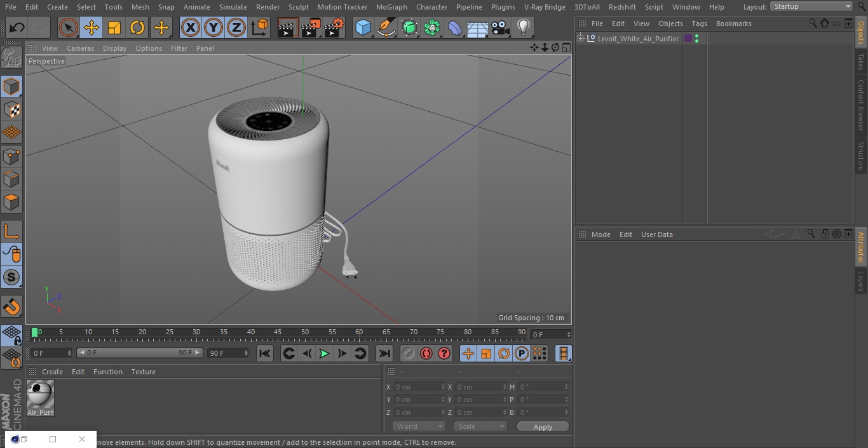Select the Live Selection tool
This screenshot has width=868, height=448.
(x=69, y=27)
